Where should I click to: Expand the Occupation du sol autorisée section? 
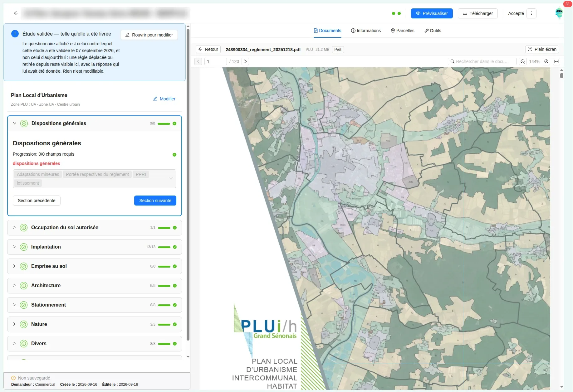(14, 227)
